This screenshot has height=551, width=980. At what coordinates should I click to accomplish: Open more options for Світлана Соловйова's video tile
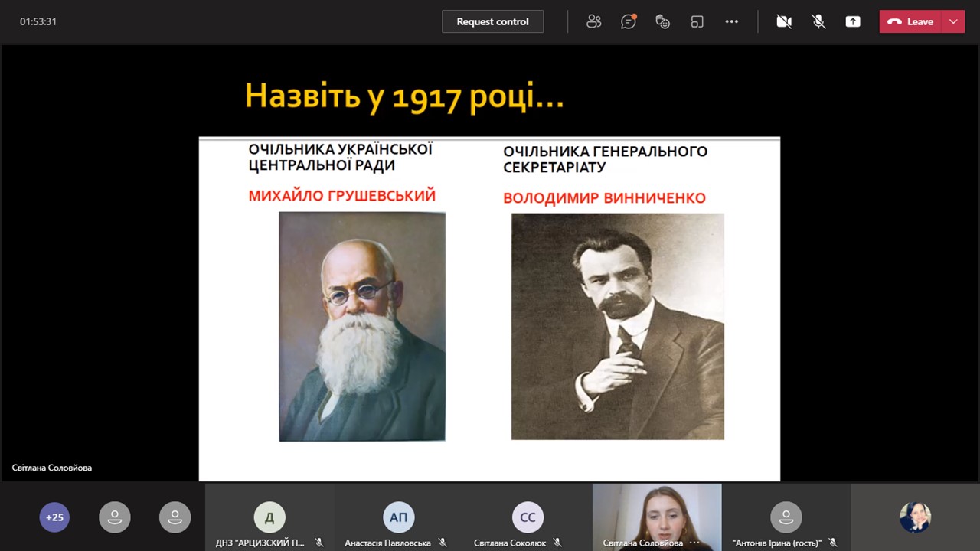click(694, 543)
